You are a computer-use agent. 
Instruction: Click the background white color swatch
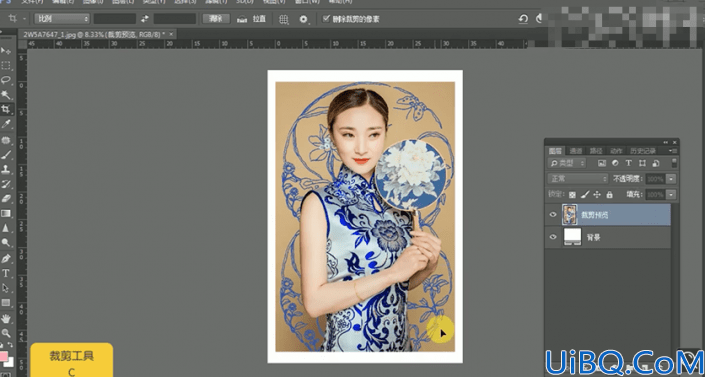click(x=10, y=362)
